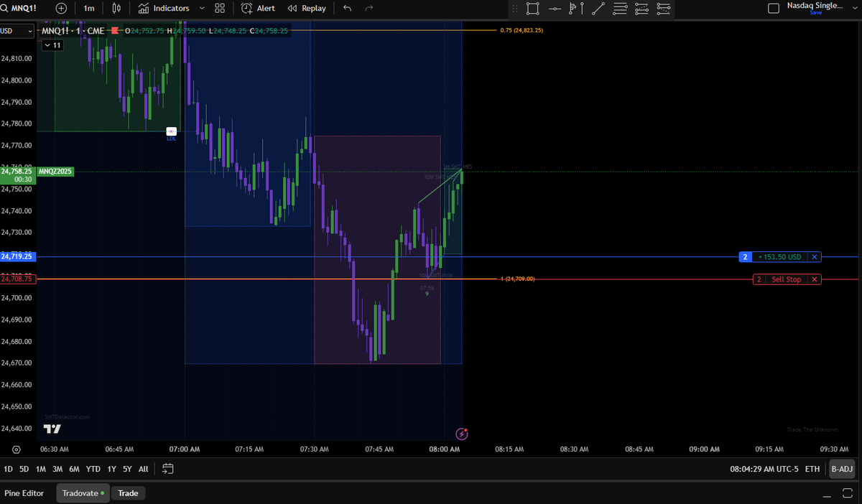
Task: Set range to 3M
Action: [57, 469]
